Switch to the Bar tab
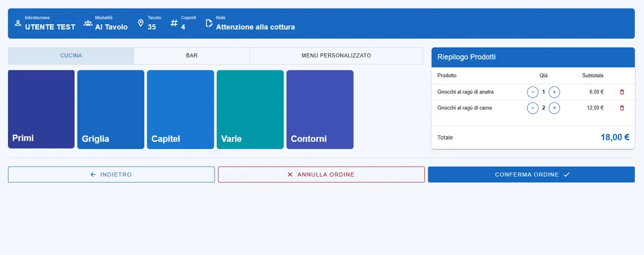 (192, 56)
